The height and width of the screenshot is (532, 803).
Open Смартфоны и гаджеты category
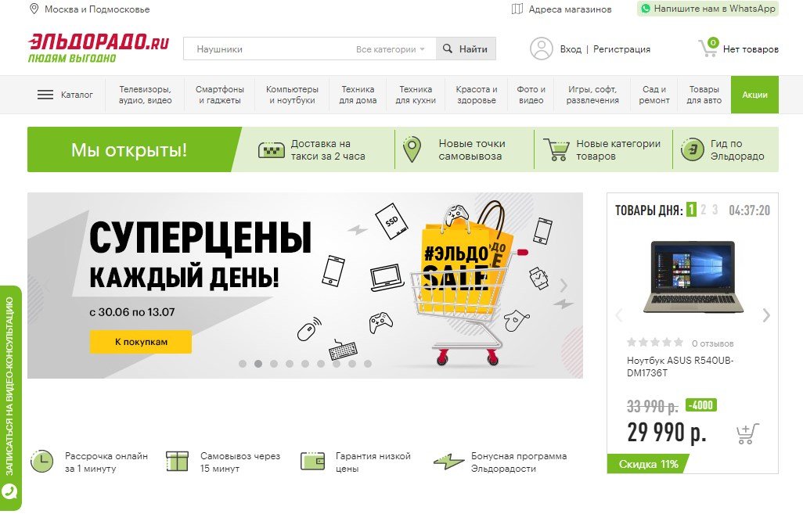pyautogui.click(x=220, y=95)
